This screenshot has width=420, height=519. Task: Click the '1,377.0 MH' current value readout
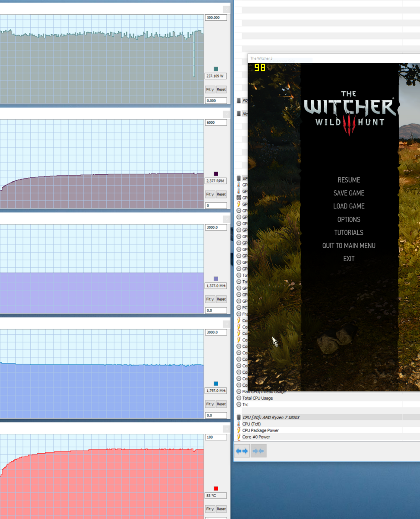pos(216,286)
